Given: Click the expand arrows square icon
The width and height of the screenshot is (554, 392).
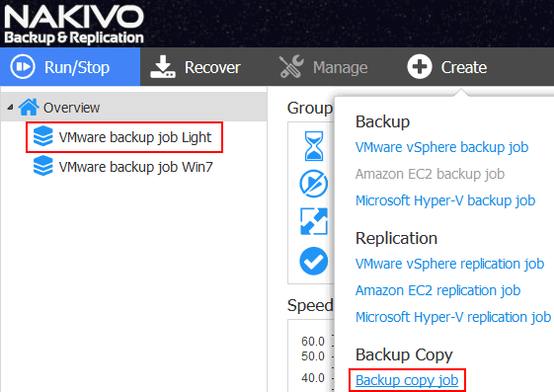Looking at the screenshot, I should point(314,221).
